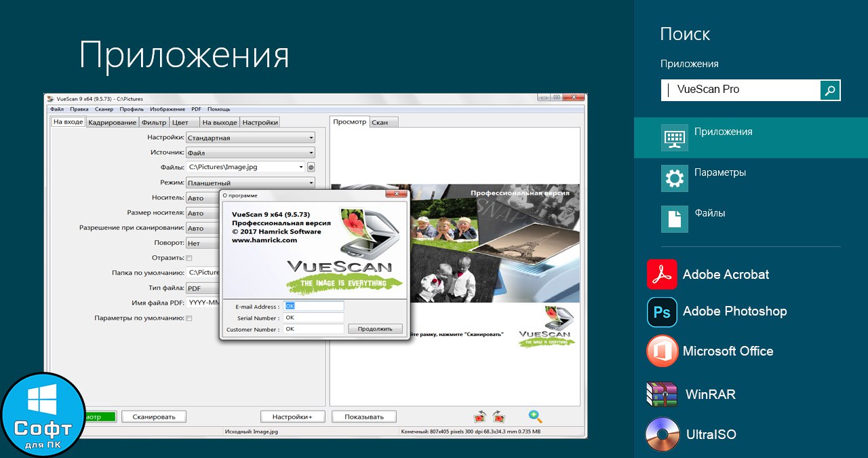Click the Сканировать button
The height and width of the screenshot is (458, 868).
154,417
